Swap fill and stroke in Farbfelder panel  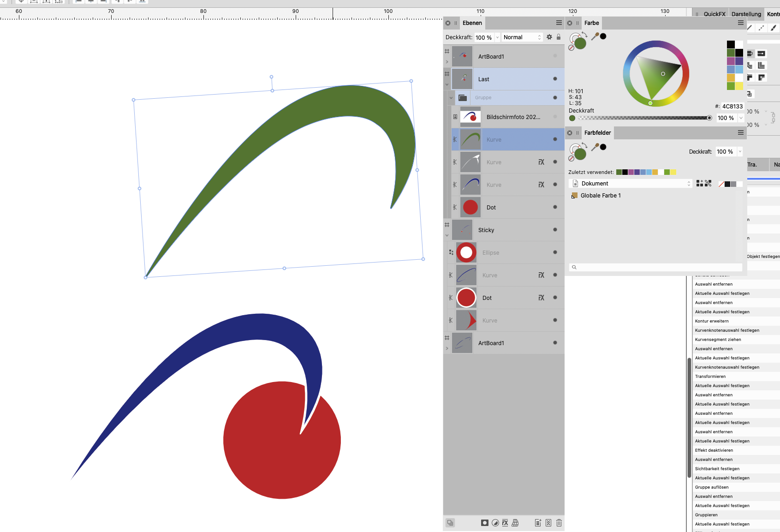tap(585, 145)
